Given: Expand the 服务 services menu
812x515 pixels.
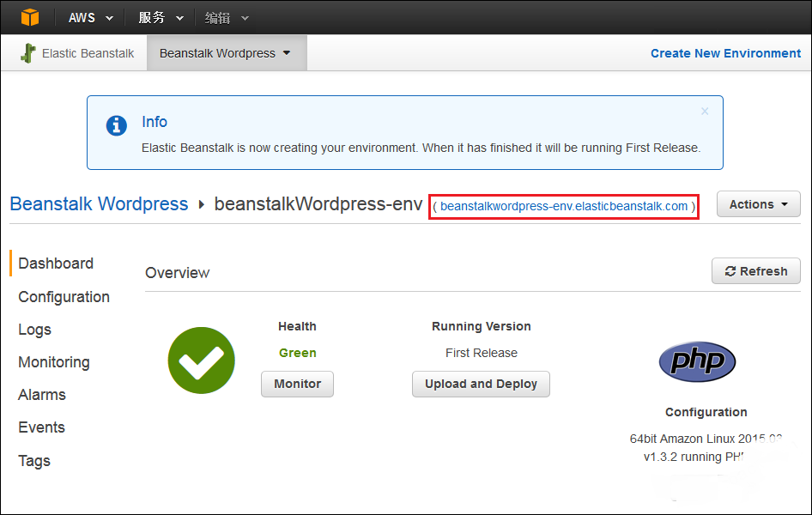Looking at the screenshot, I should coord(161,18).
